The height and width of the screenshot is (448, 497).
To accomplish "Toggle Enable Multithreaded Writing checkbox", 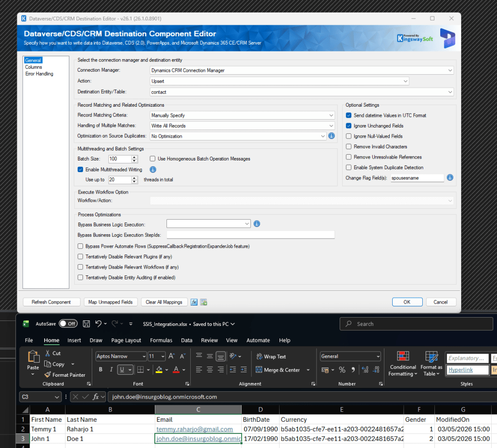I will click(x=81, y=169).
